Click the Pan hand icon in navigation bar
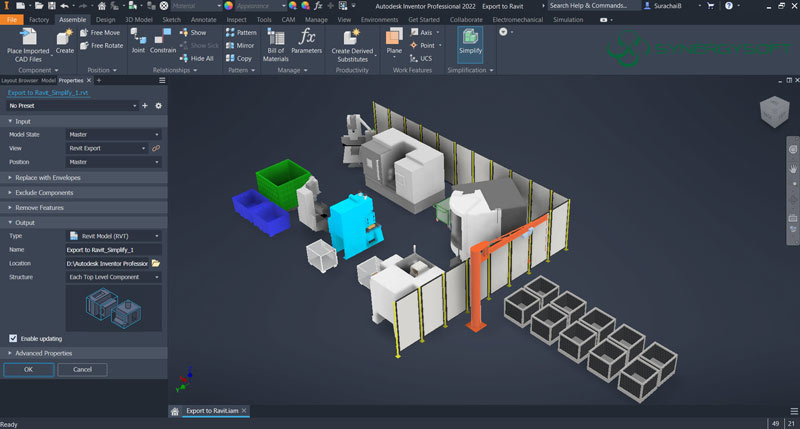The height and width of the screenshot is (429, 800). point(793,167)
